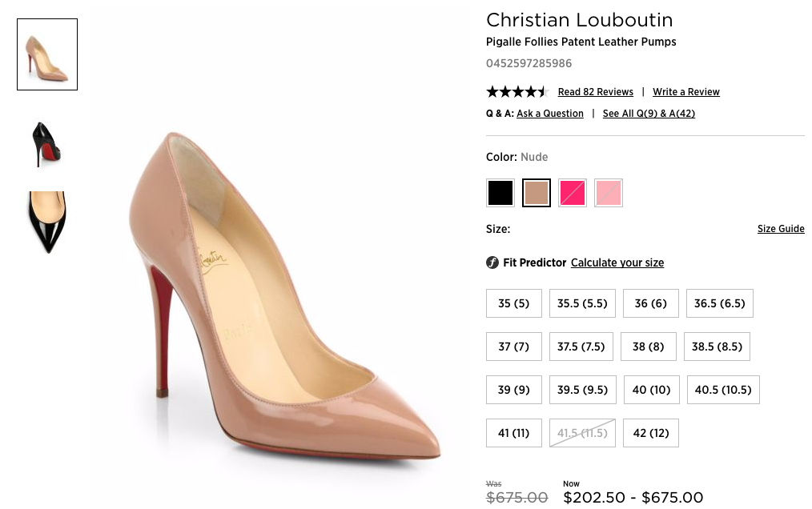812x509 pixels.
Task: Select size 42 (12)
Action: (650, 433)
